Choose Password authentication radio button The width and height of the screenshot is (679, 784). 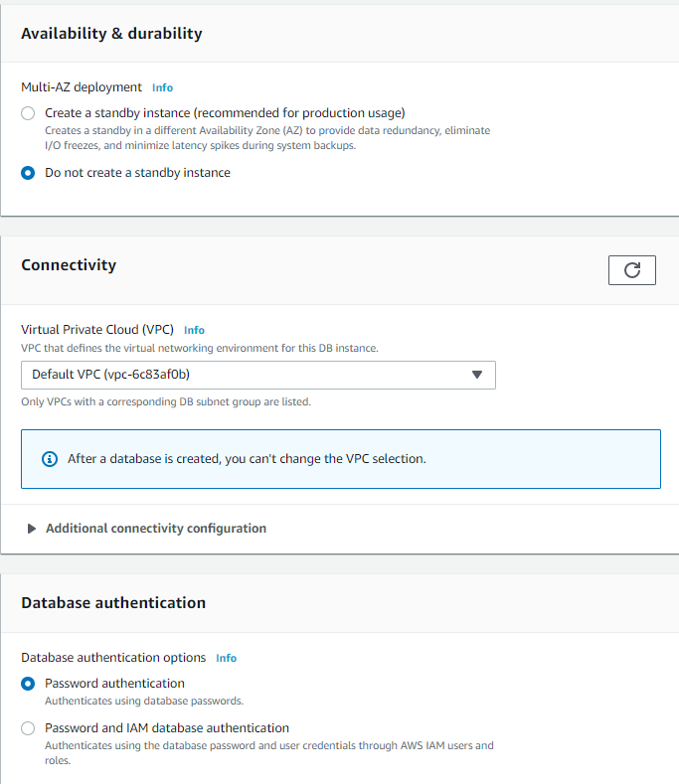(x=28, y=684)
